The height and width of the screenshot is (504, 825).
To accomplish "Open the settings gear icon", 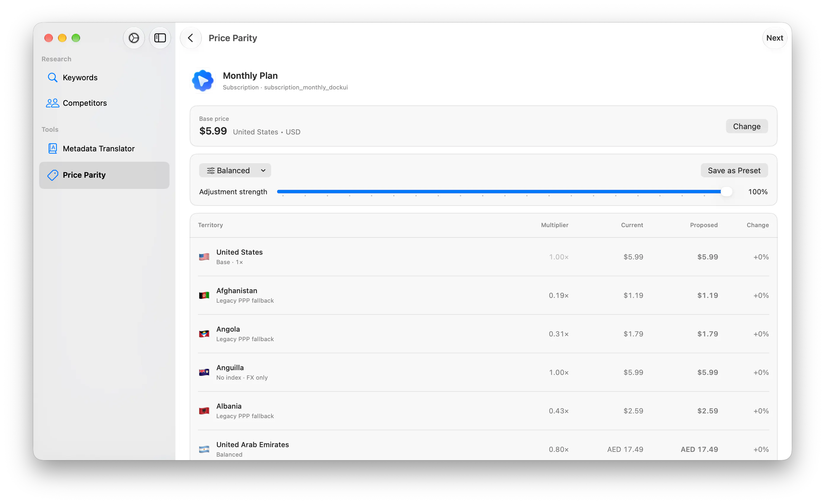I will 134,38.
